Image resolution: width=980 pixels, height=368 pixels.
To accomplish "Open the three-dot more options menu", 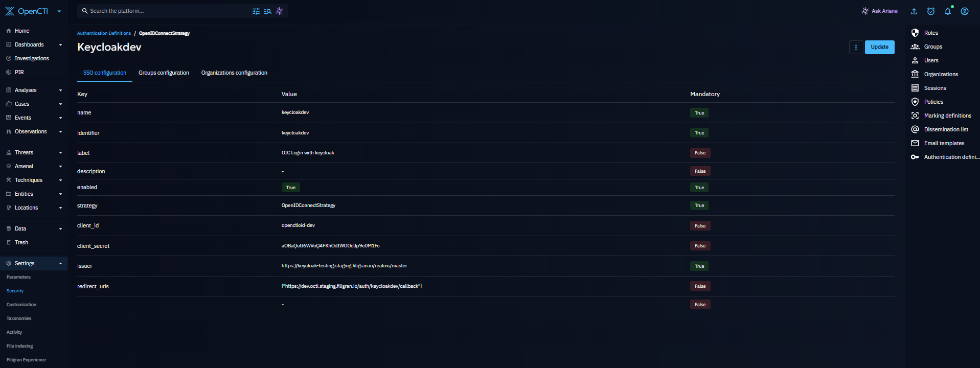I will pos(856,47).
